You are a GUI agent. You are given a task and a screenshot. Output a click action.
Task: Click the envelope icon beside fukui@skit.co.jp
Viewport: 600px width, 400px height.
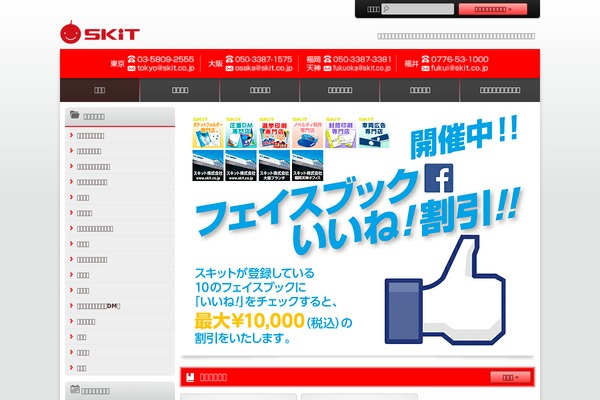425,69
